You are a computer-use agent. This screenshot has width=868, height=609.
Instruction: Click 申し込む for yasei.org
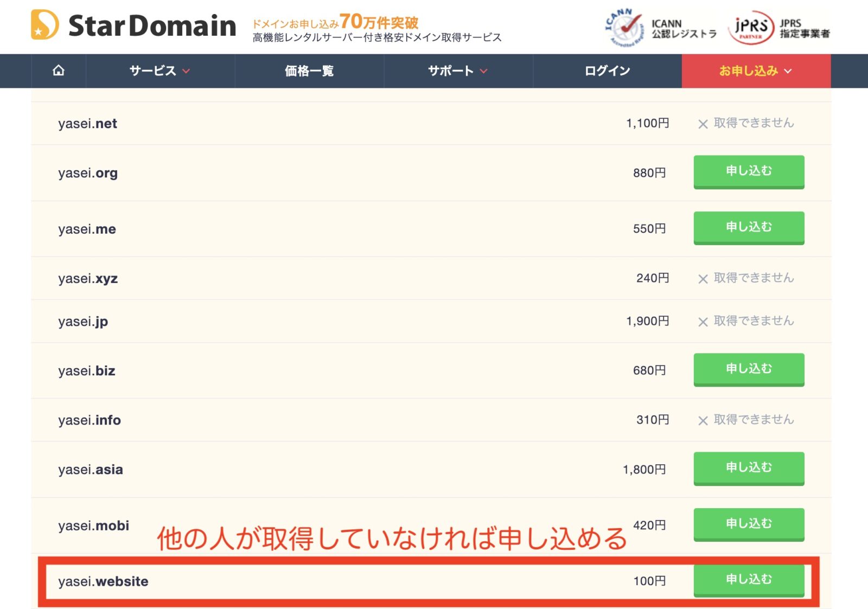749,172
